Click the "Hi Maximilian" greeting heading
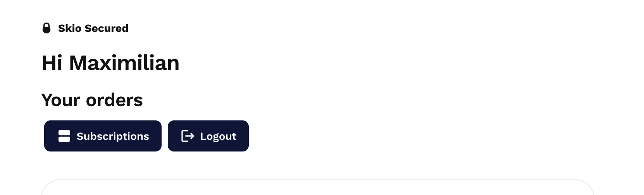 pos(110,63)
